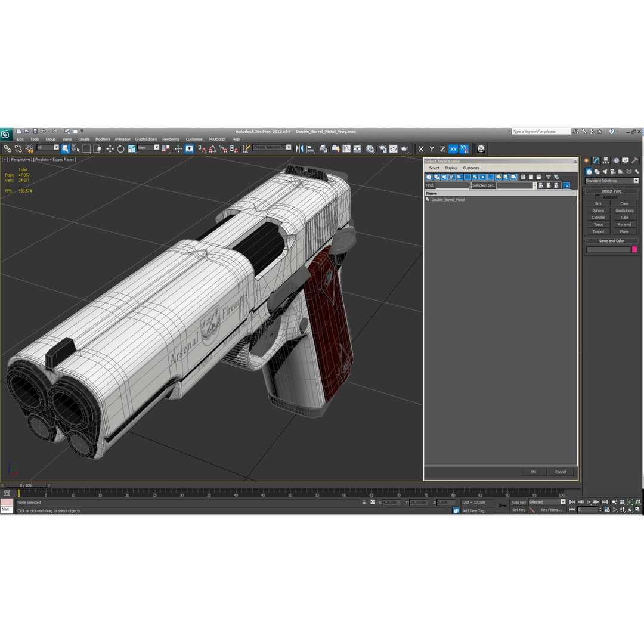Viewport: 644px width, 644px height.
Task: Select the Cameras category icon
Action: [x=613, y=172]
